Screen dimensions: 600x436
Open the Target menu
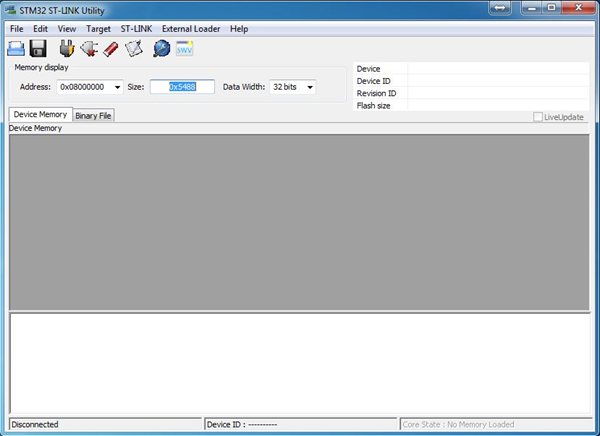(x=98, y=29)
